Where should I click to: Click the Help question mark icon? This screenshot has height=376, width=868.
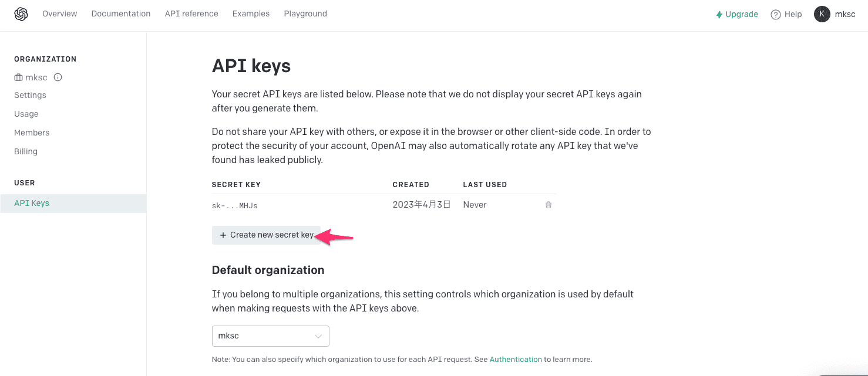[x=776, y=15]
